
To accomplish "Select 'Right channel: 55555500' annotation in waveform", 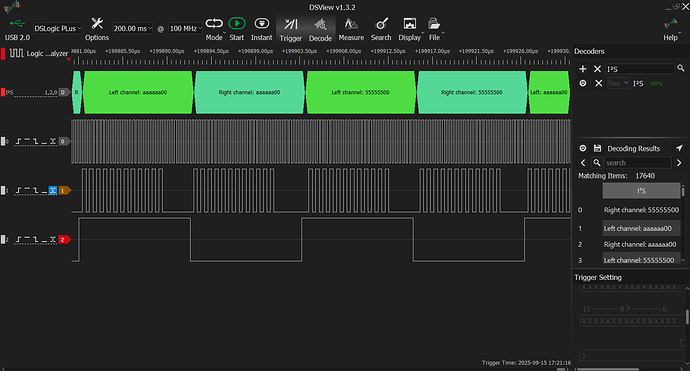I will (x=471, y=92).
